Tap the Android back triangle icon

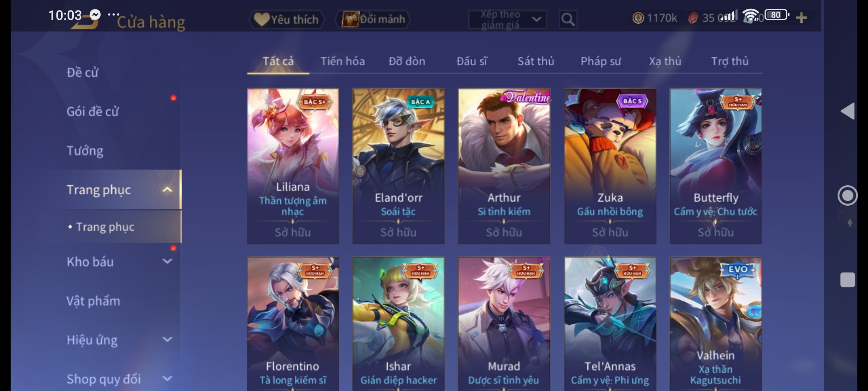pos(847,111)
